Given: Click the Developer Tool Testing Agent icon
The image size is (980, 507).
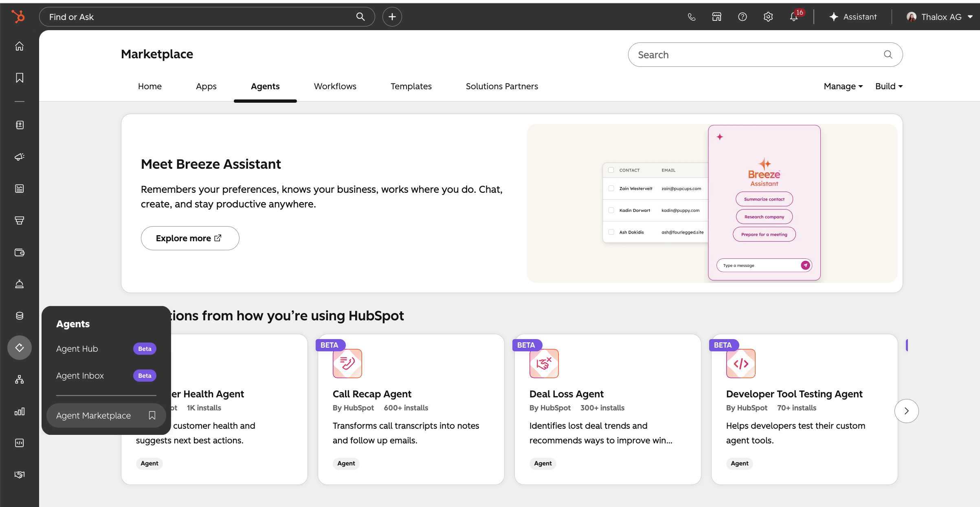Looking at the screenshot, I should 741,364.
